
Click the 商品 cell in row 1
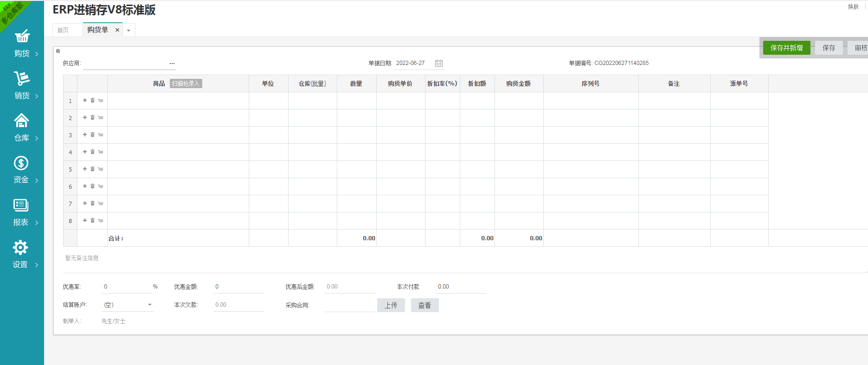tap(178, 101)
